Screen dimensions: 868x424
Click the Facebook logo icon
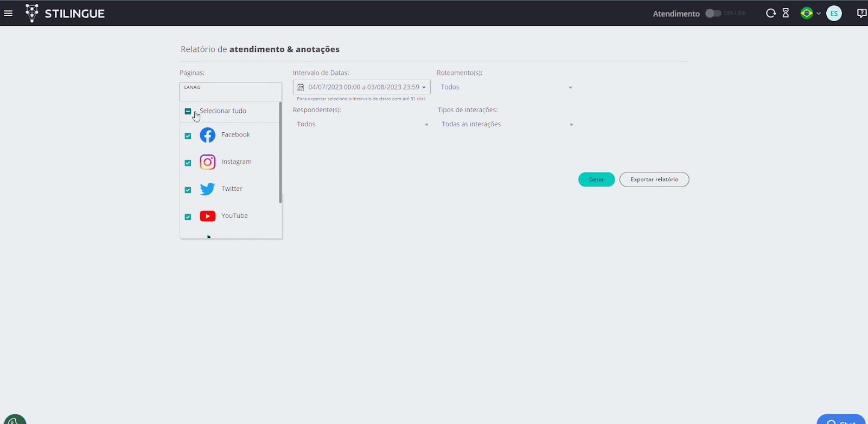pyautogui.click(x=207, y=135)
